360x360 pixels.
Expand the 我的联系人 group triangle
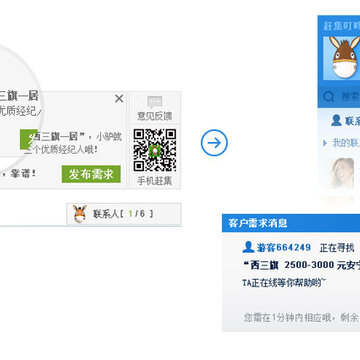(325, 143)
